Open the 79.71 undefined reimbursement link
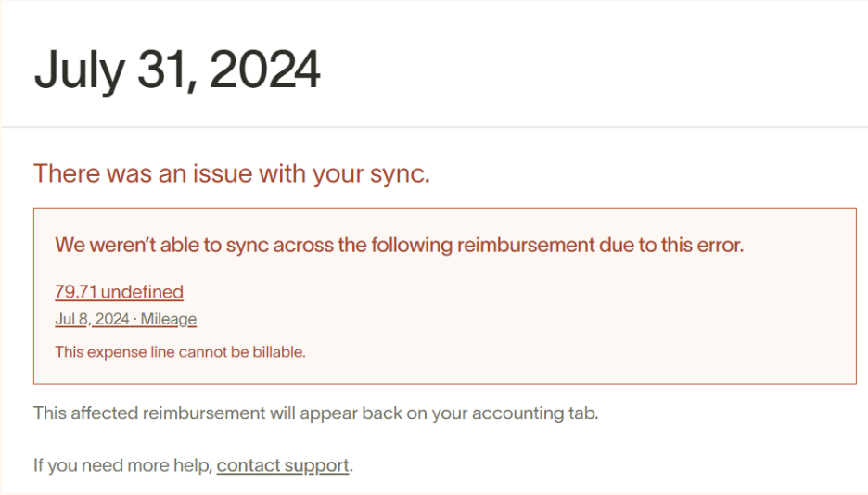Image resolution: width=868 pixels, height=495 pixels. (x=119, y=291)
